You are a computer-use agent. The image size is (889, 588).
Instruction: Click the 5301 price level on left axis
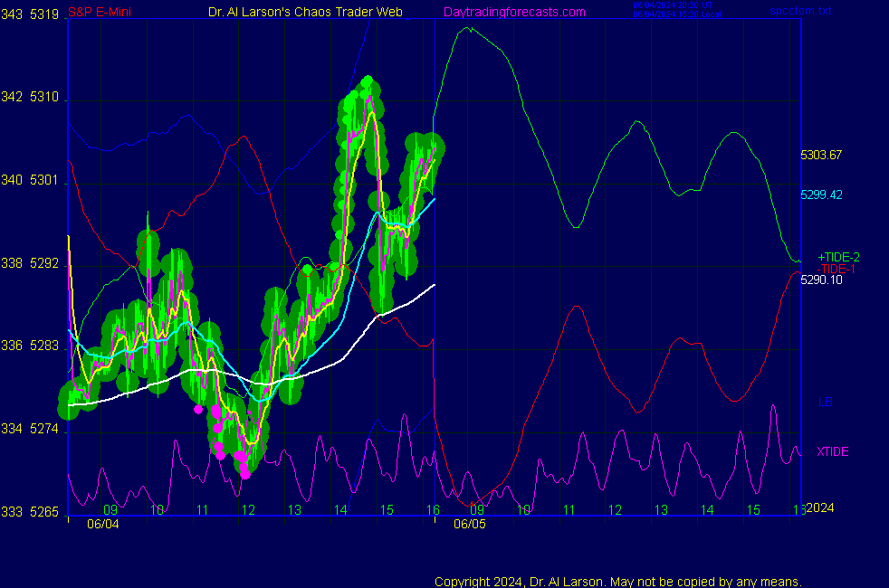point(43,181)
